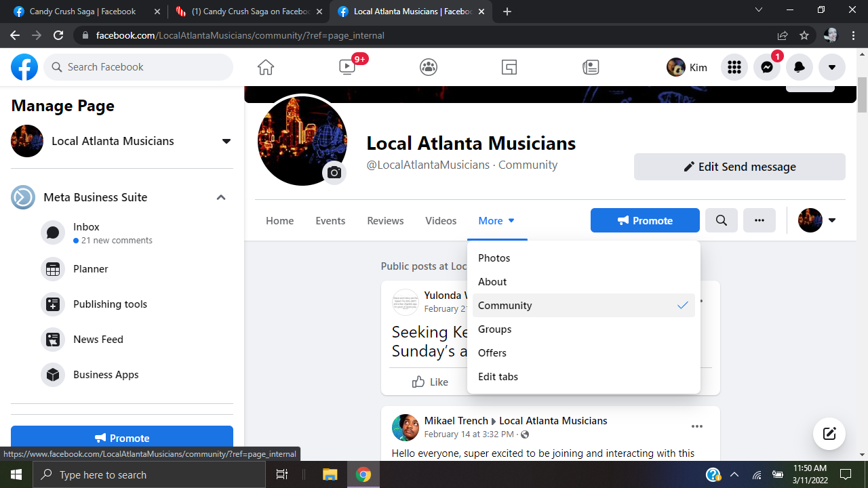Click the Search Facebook field
Image resolution: width=868 pixels, height=488 pixels.
(138, 67)
